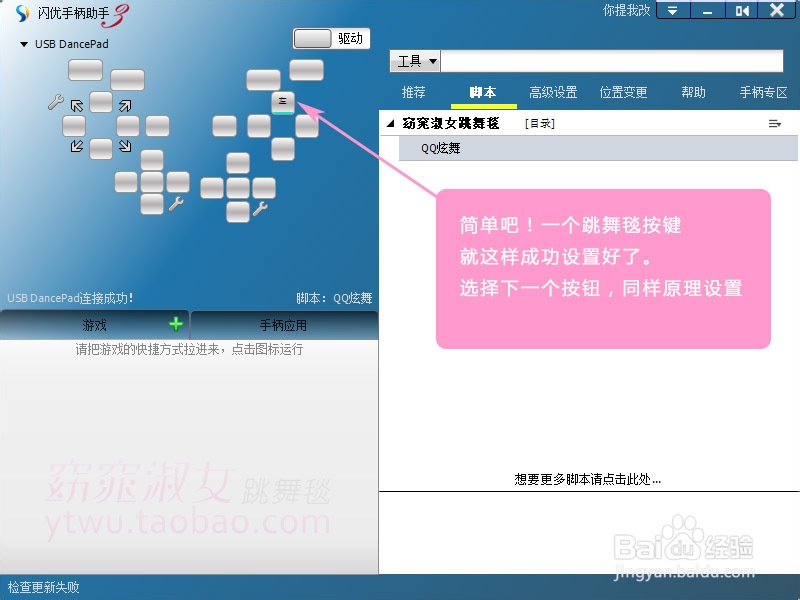
Task: Click the southwest diagonal arrow key
Action: pyautogui.click(x=75, y=144)
